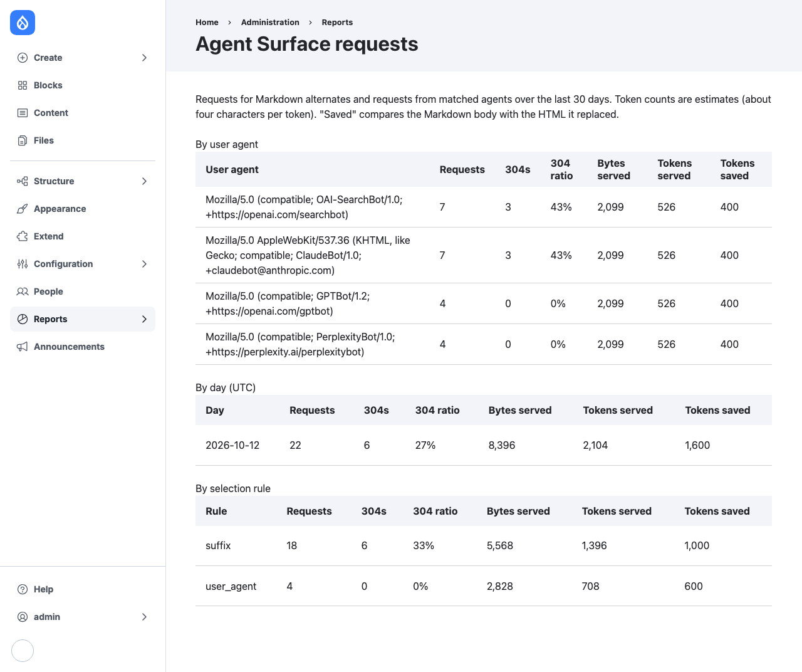Click the 1,600 tokens saved value
The width and height of the screenshot is (802, 672).
point(697,445)
